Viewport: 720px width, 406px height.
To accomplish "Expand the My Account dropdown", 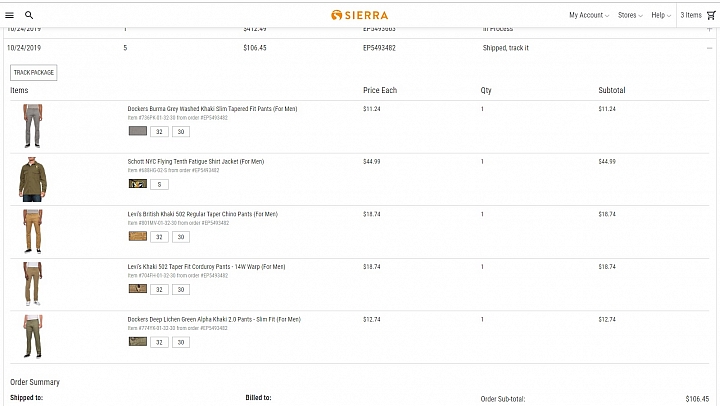I will pos(589,15).
